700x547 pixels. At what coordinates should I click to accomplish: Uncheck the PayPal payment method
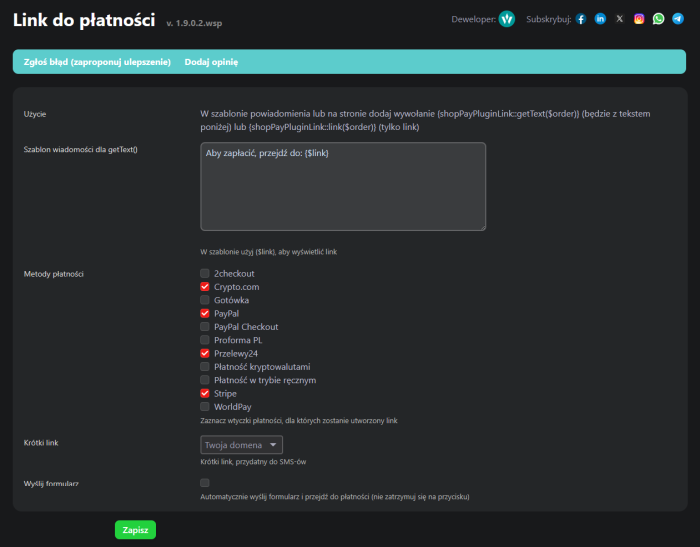205,314
